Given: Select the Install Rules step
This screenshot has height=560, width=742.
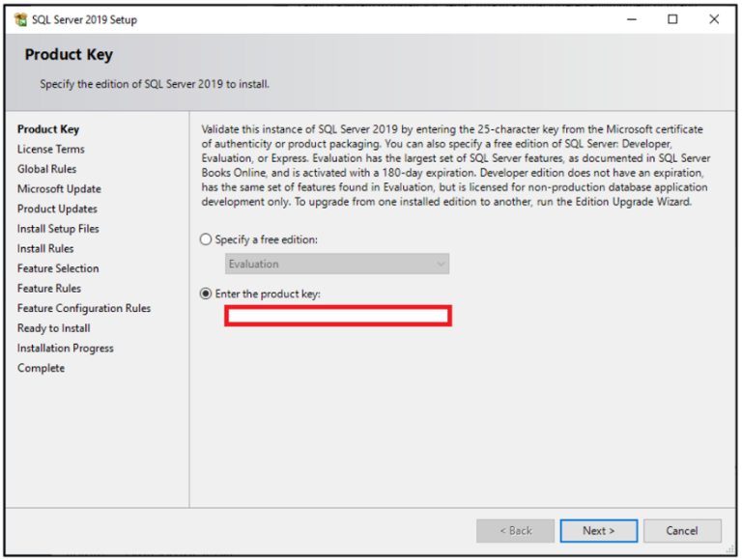Looking at the screenshot, I should 45,248.
